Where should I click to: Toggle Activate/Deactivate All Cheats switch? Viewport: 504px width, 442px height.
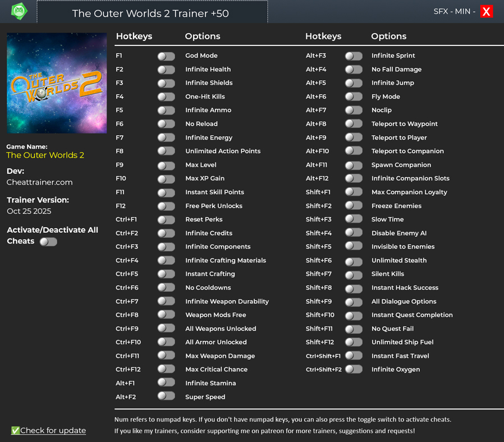(x=48, y=242)
